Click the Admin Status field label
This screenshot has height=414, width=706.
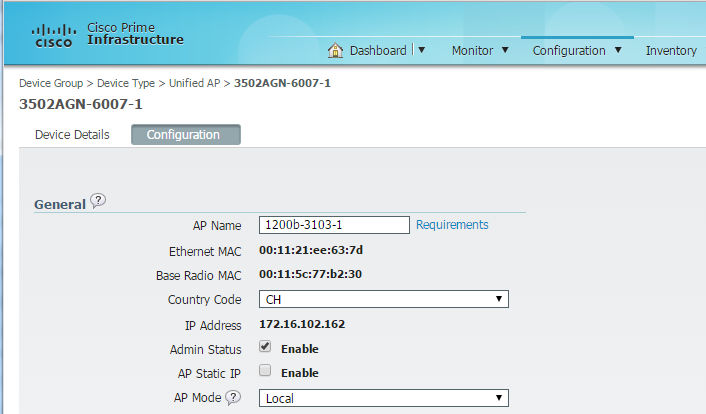(x=205, y=350)
